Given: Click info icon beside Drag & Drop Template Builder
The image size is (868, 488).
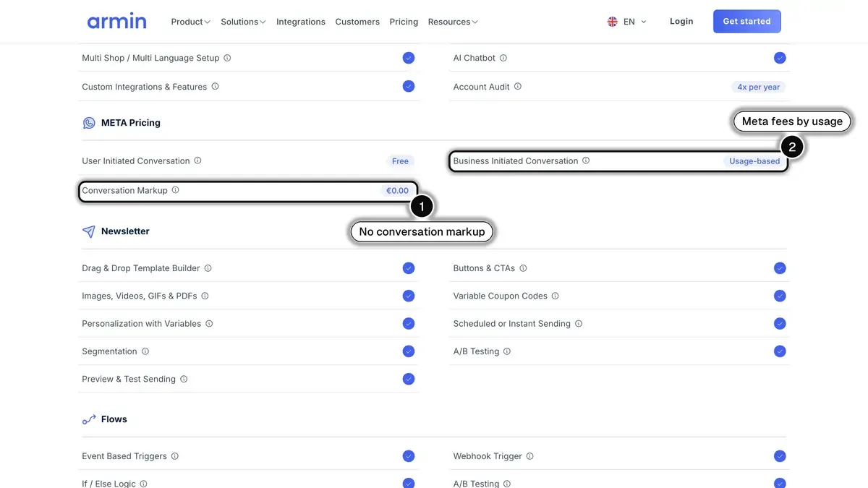Looking at the screenshot, I should tap(208, 268).
